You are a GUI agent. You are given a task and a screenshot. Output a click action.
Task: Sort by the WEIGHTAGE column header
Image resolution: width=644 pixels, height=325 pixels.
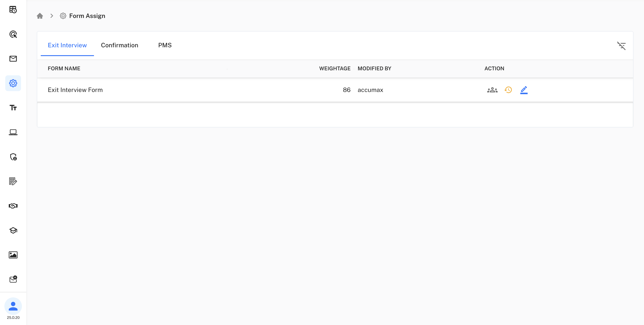pos(335,68)
